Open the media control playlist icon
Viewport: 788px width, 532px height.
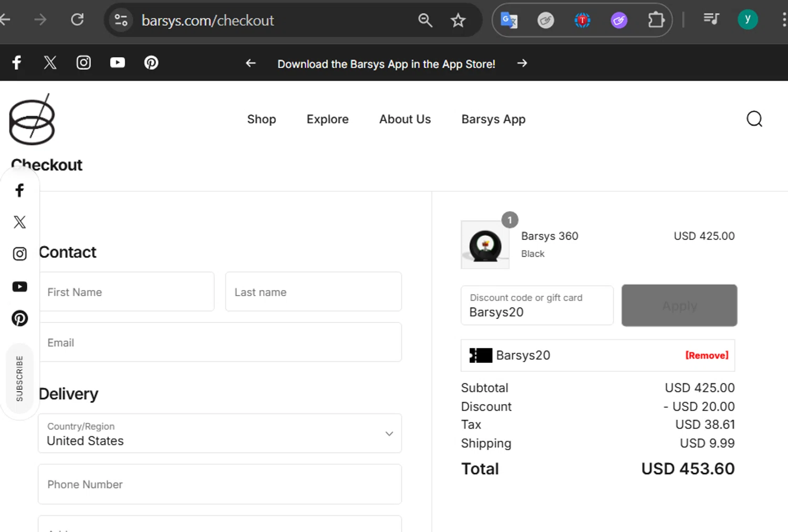pos(711,19)
